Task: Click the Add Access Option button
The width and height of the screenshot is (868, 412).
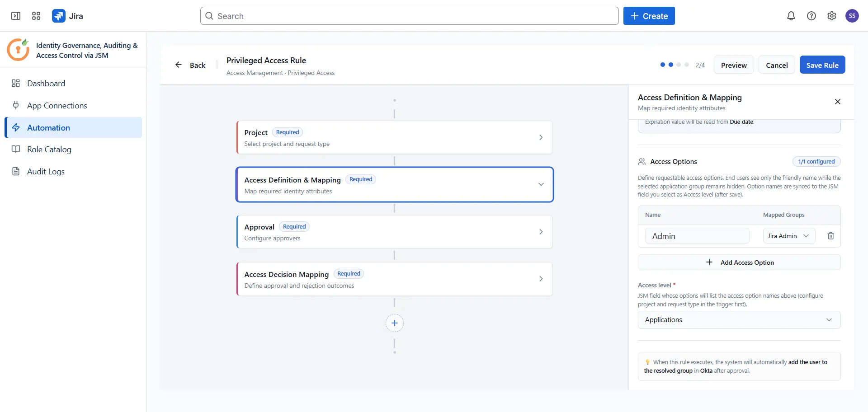Action: point(739,262)
